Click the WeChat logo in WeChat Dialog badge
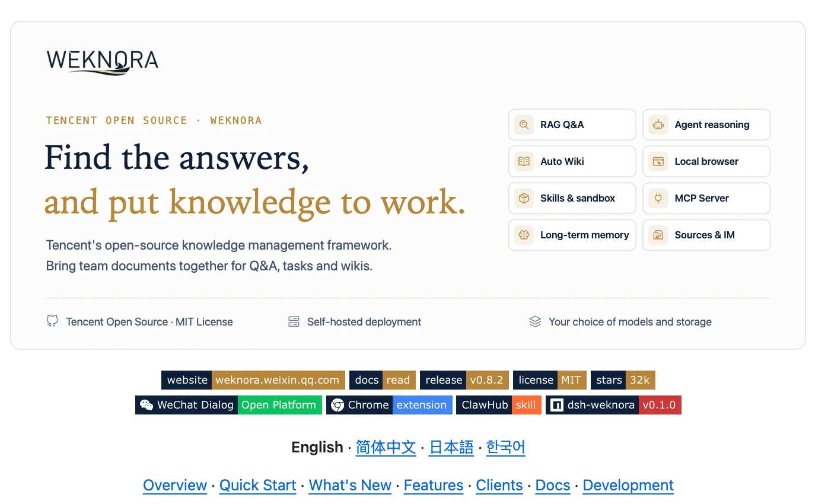828x504 pixels. click(x=147, y=405)
